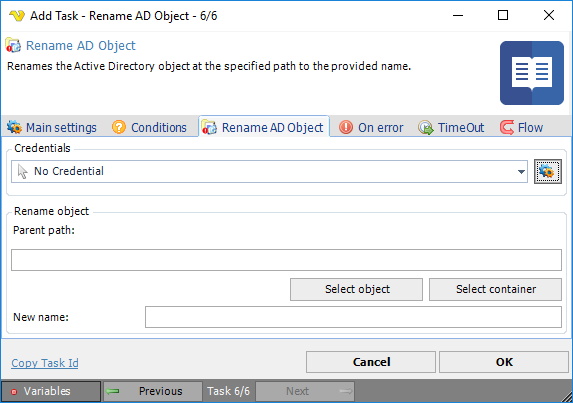Click the On error exclamation icon
This screenshot has height=403, width=573.
346,127
